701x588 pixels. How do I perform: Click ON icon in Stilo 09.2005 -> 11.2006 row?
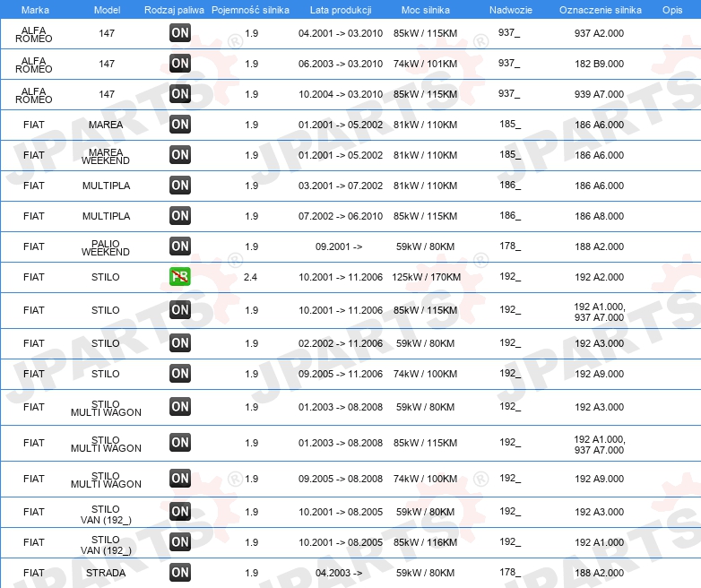[x=180, y=374]
